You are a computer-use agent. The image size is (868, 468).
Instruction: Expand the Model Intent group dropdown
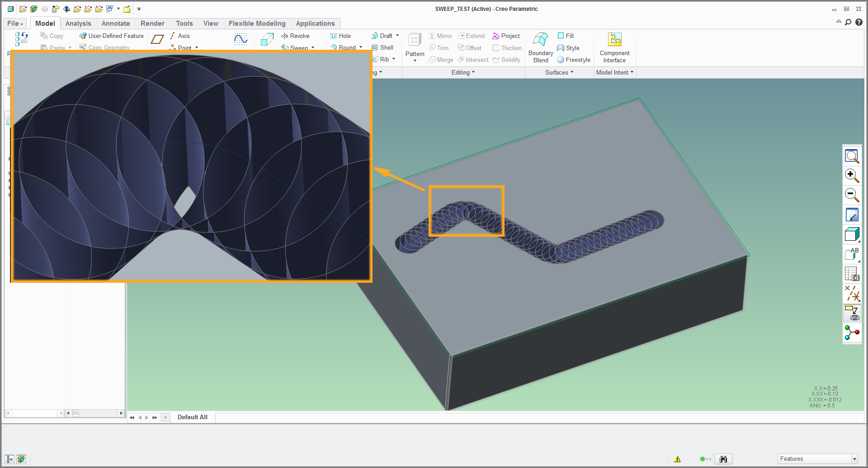pyautogui.click(x=614, y=72)
